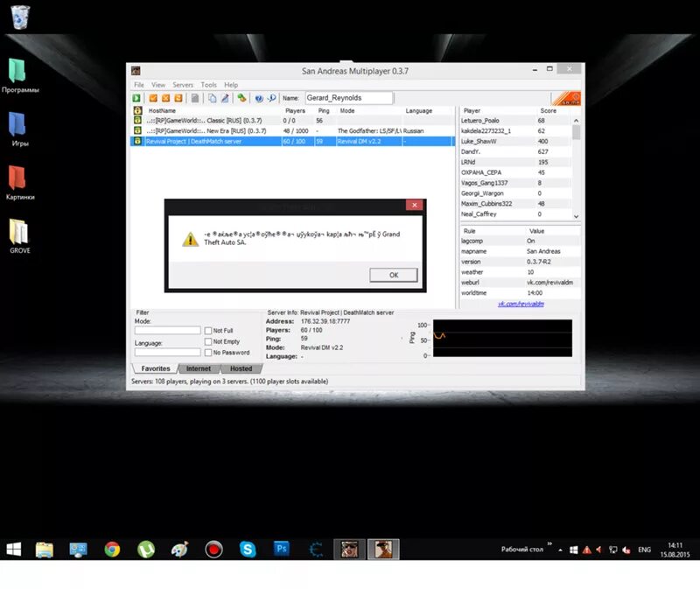
Task: Open the File menu
Action: (139, 85)
